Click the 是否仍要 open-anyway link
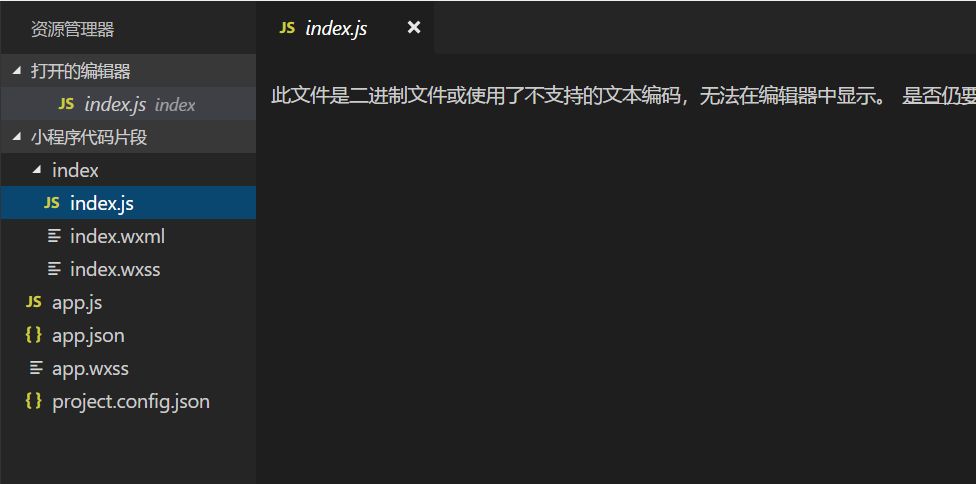This screenshot has height=484, width=976. pyautogui.click(x=939, y=96)
